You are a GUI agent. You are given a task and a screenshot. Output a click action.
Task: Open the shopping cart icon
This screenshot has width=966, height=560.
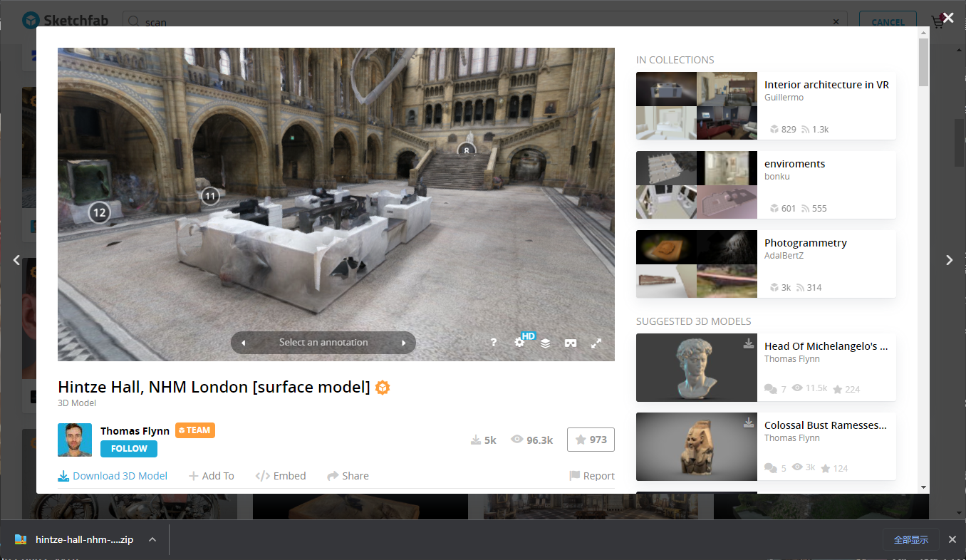pyautogui.click(x=938, y=22)
